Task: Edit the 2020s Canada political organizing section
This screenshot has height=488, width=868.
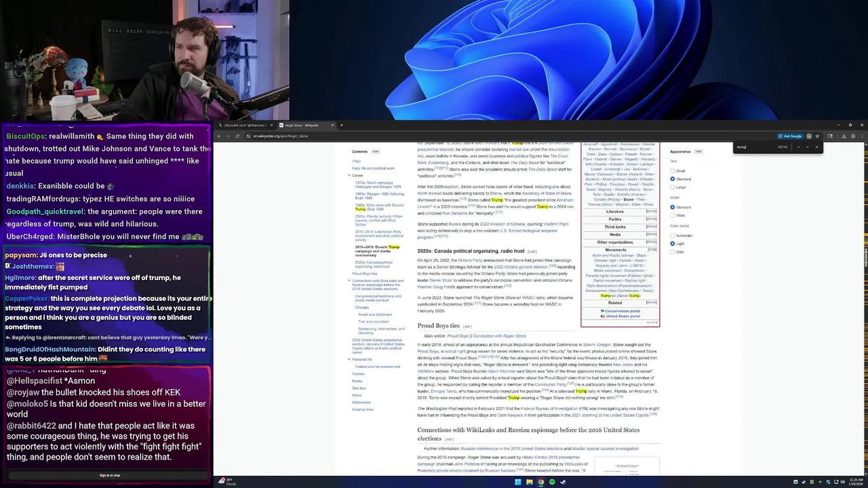Action: [532, 251]
